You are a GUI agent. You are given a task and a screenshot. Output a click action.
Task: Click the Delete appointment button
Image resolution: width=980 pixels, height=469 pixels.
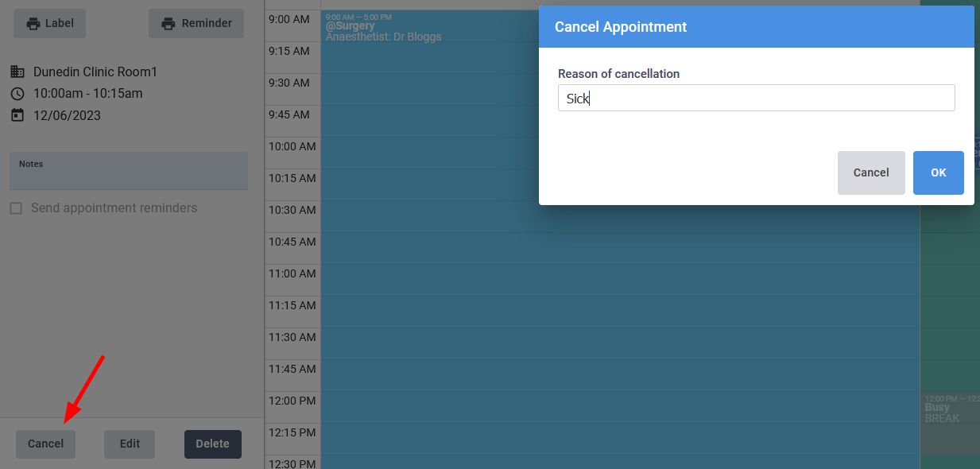[212, 444]
